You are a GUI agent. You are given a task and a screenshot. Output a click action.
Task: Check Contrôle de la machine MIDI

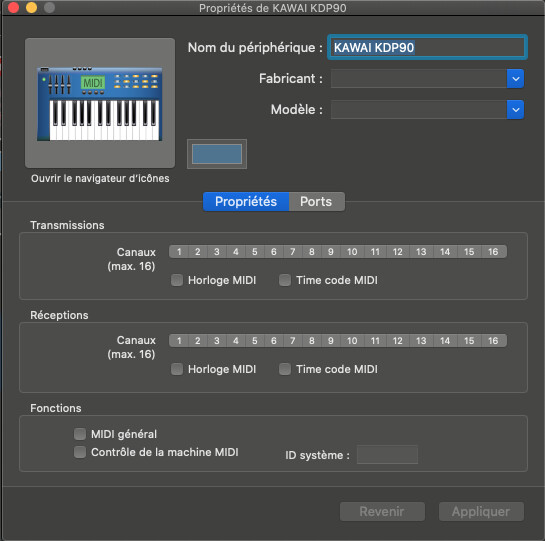coord(80,452)
